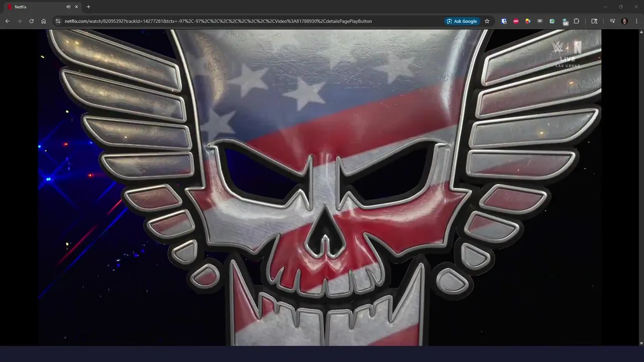Viewport: 644px width, 362px height.
Task: Bookmark this page with the star icon
Action: pyautogui.click(x=487, y=21)
